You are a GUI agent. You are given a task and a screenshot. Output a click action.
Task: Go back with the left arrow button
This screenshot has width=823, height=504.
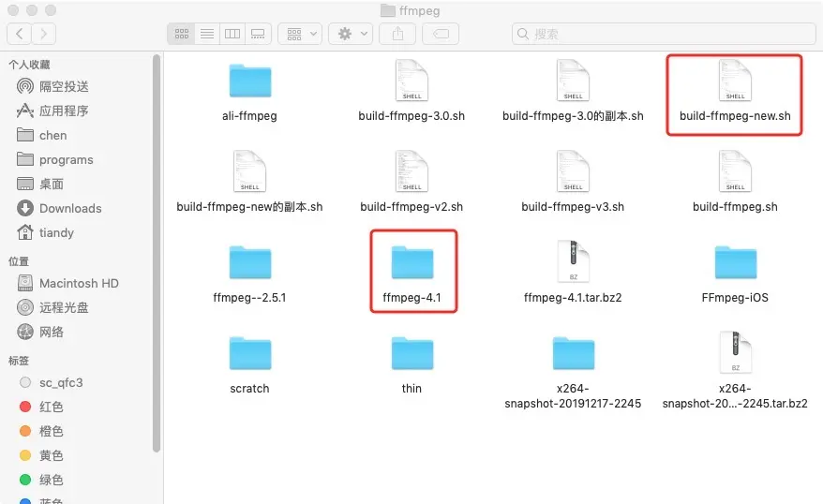pyautogui.click(x=20, y=34)
